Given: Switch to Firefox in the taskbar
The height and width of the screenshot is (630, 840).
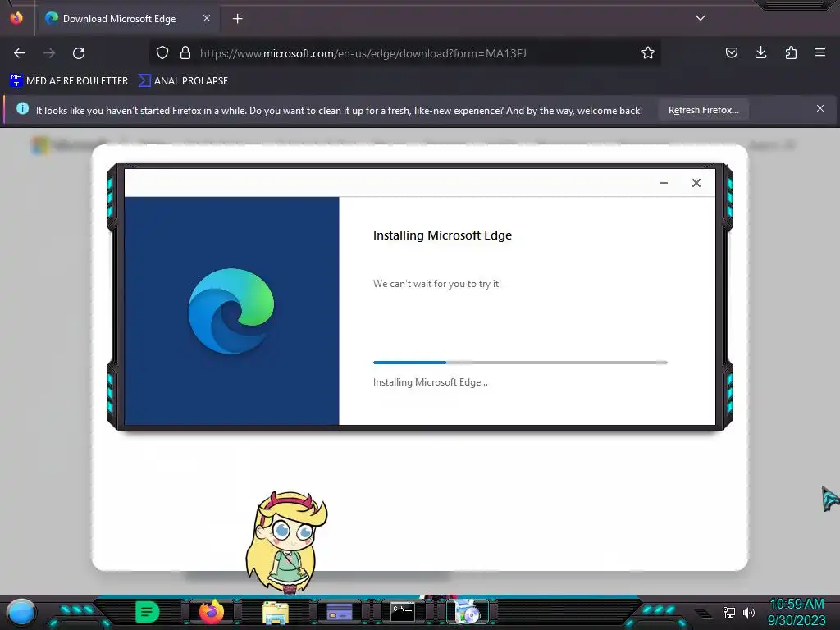Looking at the screenshot, I should click(x=211, y=612).
